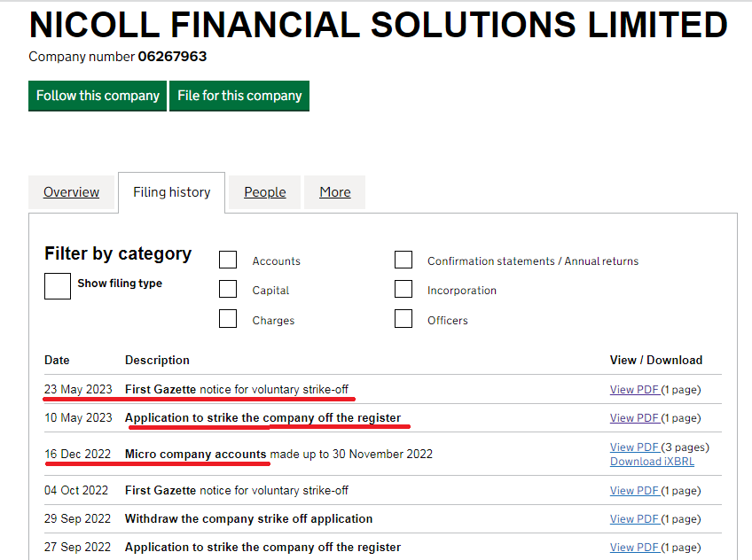Click the Follow this company button
This screenshot has width=752, height=560.
click(x=98, y=96)
